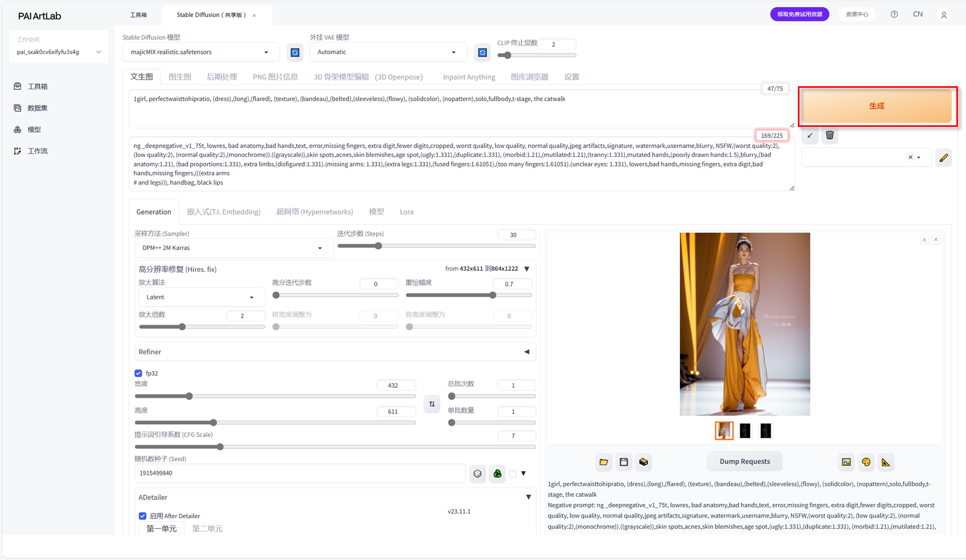The image size is (966, 560).
Task: Click the 生成 button
Action: 876,106
